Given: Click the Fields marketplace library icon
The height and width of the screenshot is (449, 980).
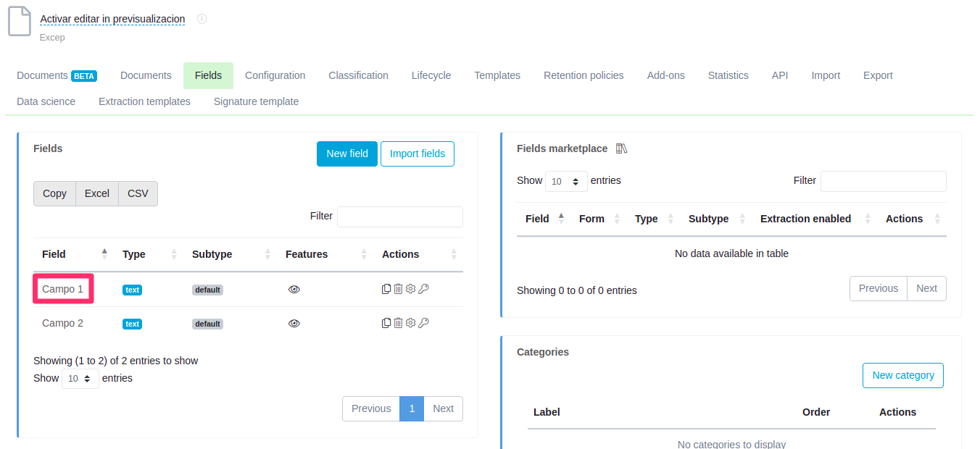Looking at the screenshot, I should click(x=621, y=148).
